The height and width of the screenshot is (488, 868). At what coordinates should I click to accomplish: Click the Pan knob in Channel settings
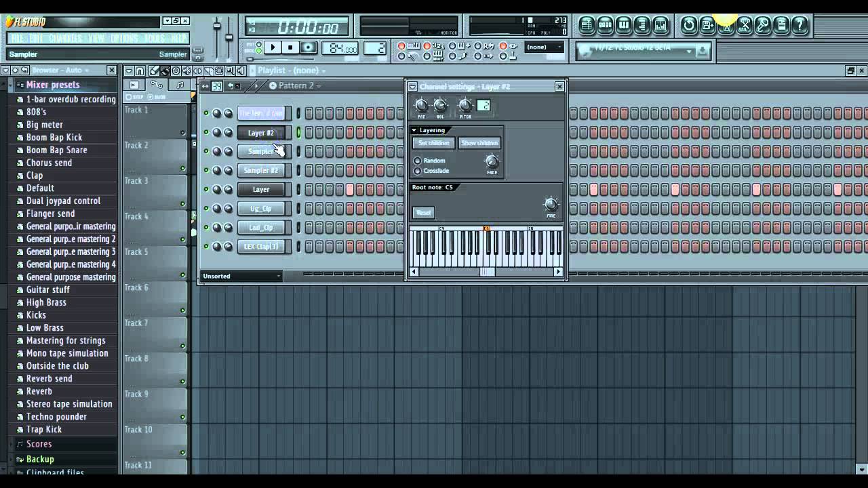click(x=422, y=105)
